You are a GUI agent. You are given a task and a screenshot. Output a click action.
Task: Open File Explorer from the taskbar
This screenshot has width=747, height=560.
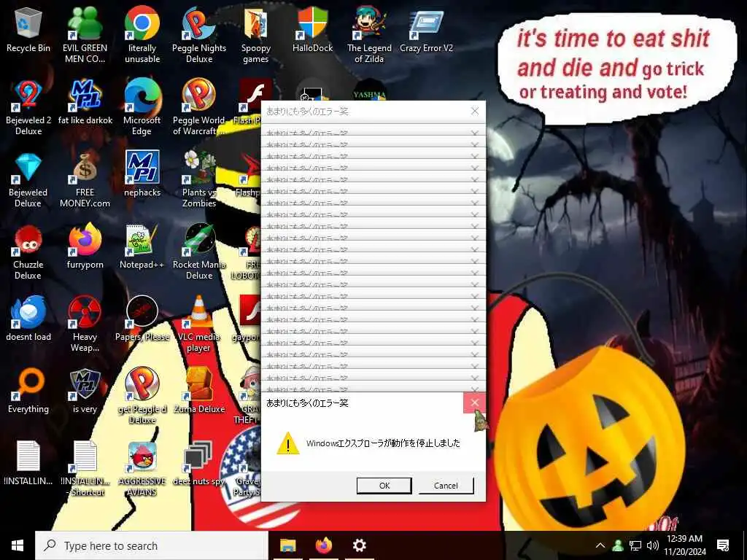(287, 545)
